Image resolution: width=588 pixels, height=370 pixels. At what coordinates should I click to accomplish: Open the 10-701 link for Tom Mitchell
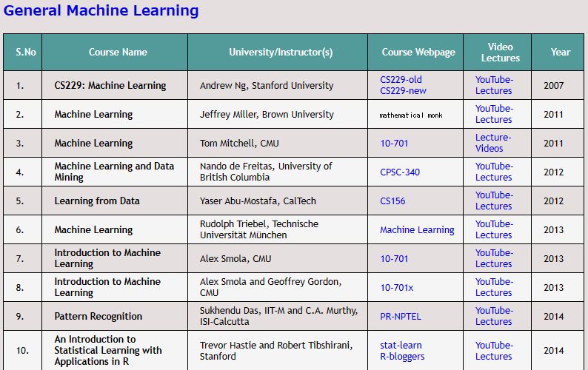[x=394, y=144]
